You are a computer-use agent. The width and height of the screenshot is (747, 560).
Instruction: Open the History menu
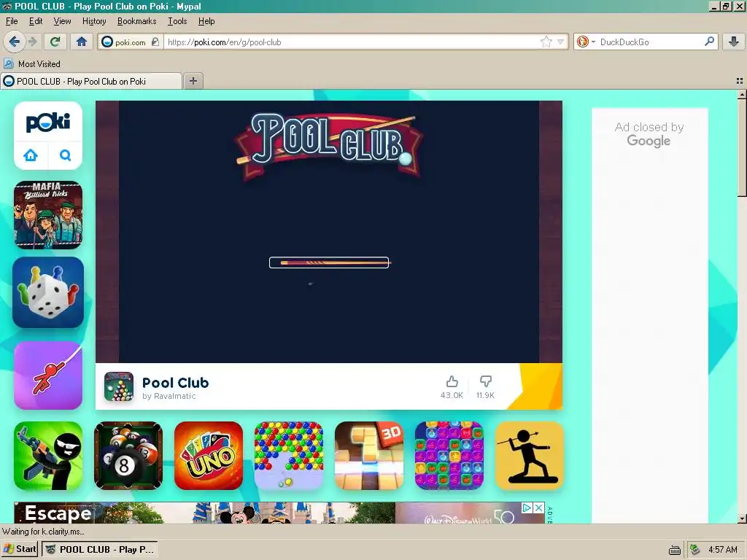click(x=94, y=21)
